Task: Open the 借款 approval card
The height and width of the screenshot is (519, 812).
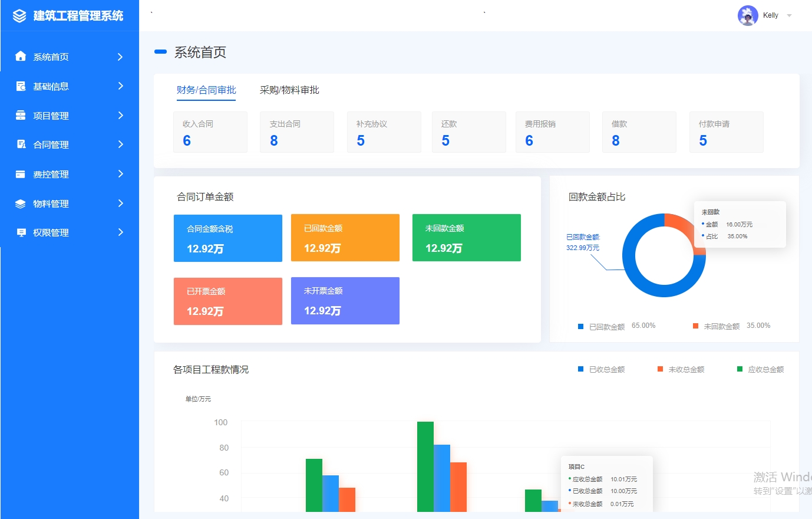Action: pos(639,132)
